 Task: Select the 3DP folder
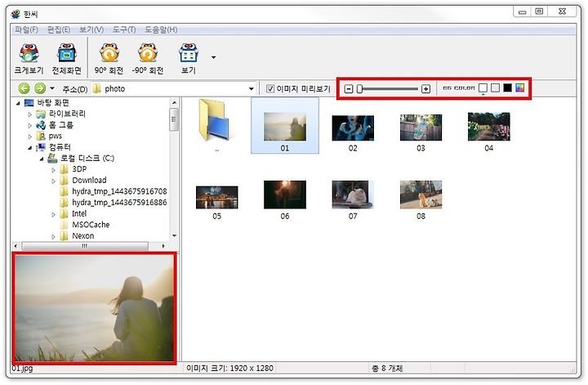point(79,169)
